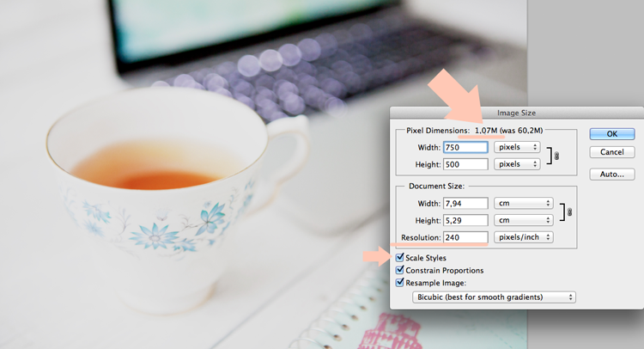Click the document size chain link icon
This screenshot has width=644, height=349.
click(569, 212)
